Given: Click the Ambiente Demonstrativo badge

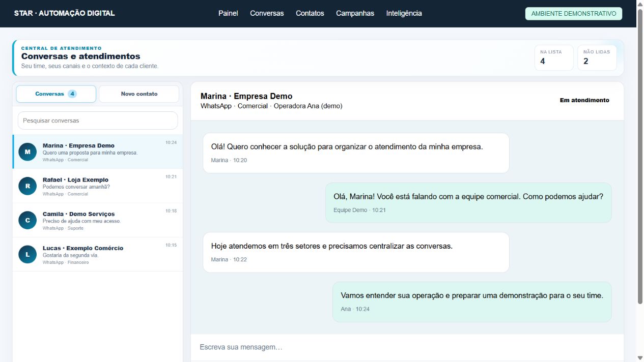Looking at the screenshot, I should click(574, 14).
